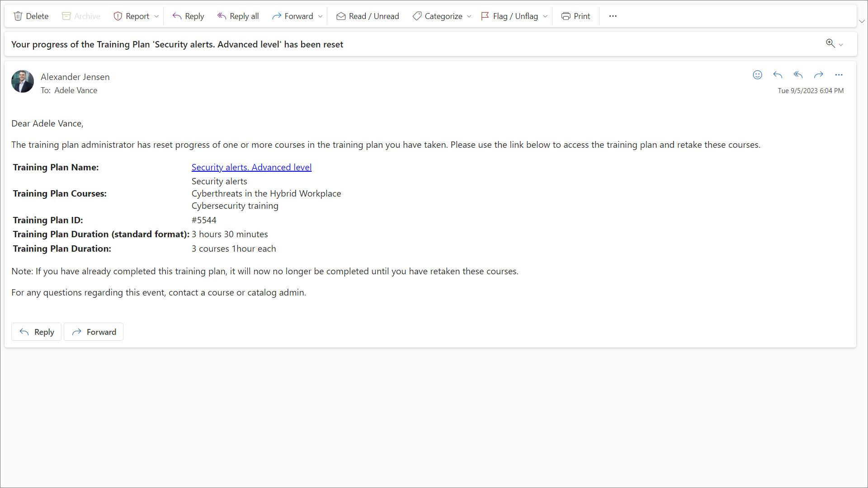Open more actions ellipsis in message header

pyautogui.click(x=839, y=75)
